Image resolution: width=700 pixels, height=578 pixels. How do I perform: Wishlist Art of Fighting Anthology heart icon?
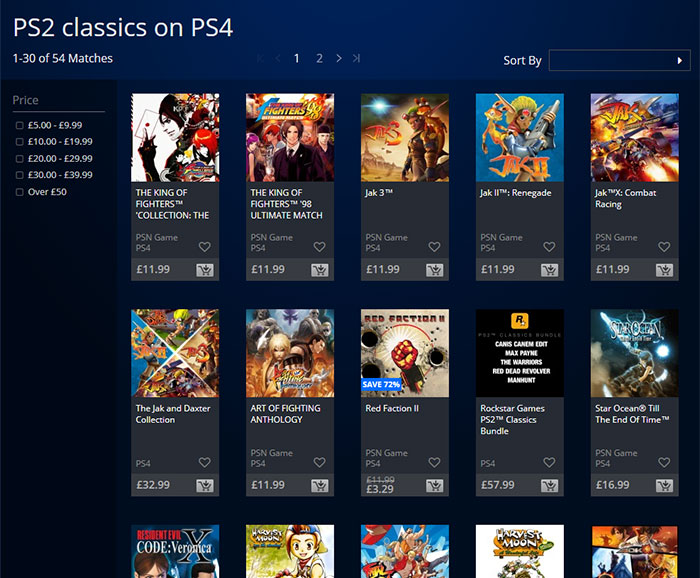click(x=319, y=462)
